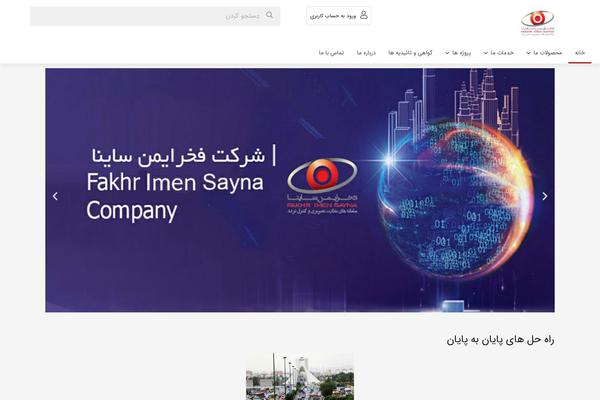Focus the search input field
This screenshot has height=400, width=600.
pyautogui.click(x=155, y=16)
